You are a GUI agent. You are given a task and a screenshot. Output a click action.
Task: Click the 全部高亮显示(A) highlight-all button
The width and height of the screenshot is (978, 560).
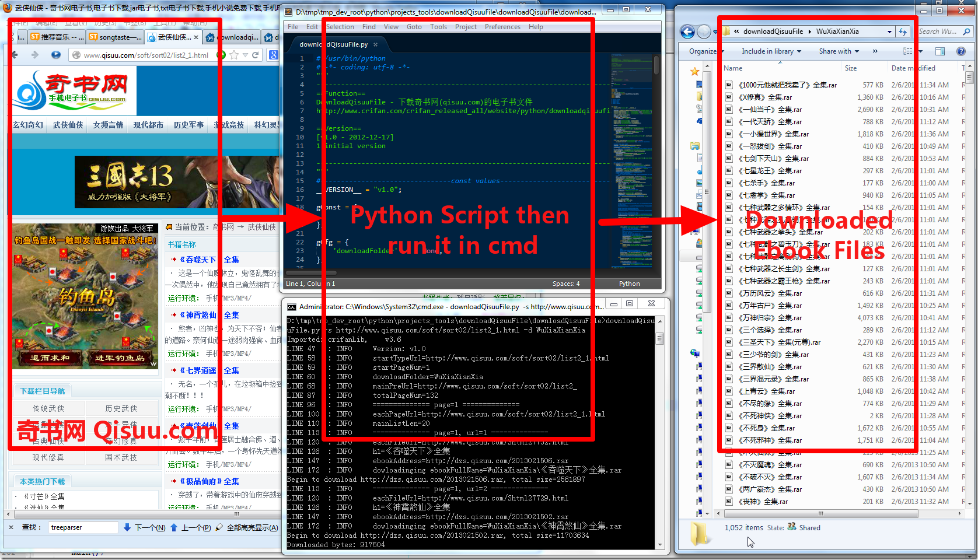point(252,527)
